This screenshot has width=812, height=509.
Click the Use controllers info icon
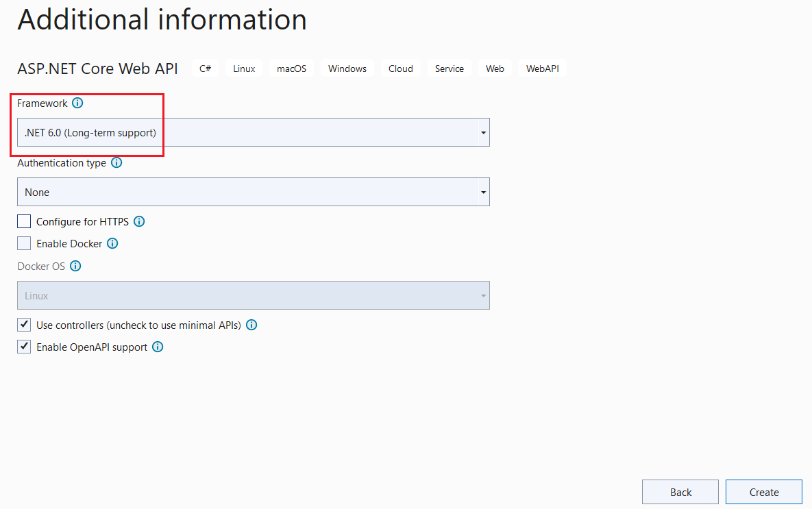251,325
